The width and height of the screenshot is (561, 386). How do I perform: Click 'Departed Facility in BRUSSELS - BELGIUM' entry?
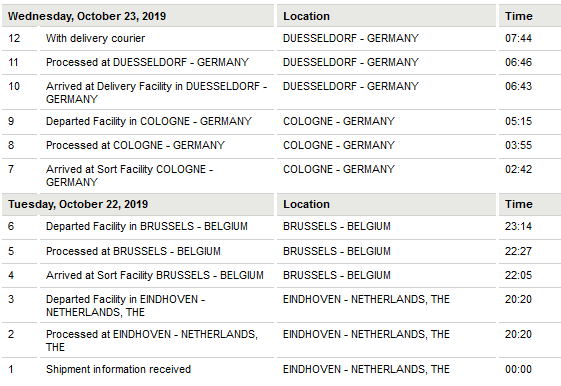coord(147,226)
